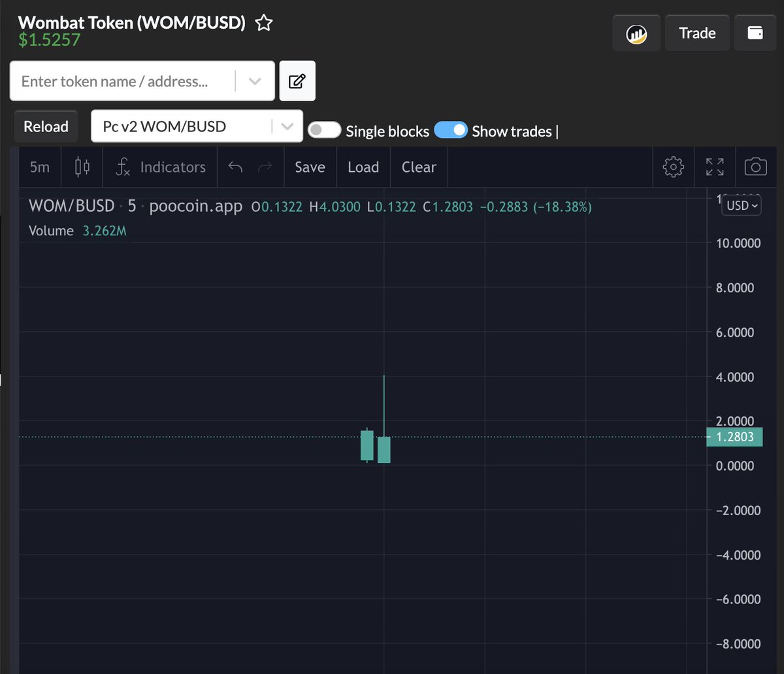Expand the token name search dropdown arrow
The image size is (784, 674).
click(255, 81)
